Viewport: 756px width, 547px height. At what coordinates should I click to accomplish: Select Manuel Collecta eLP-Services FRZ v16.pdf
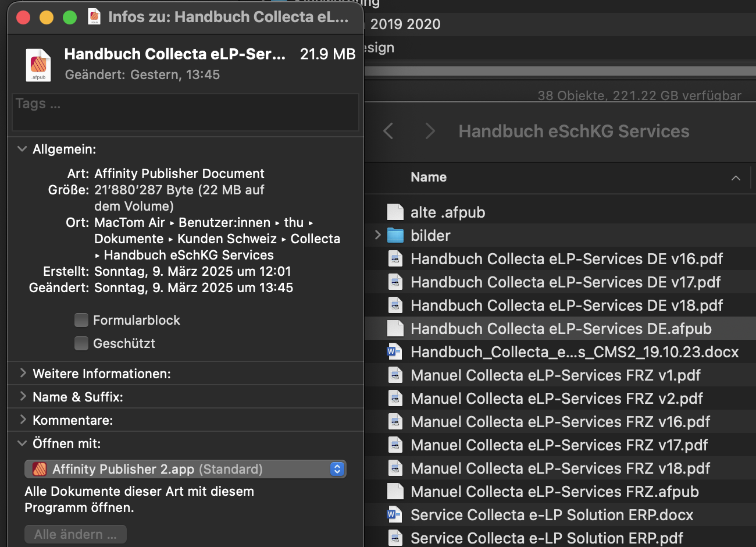[x=561, y=422]
